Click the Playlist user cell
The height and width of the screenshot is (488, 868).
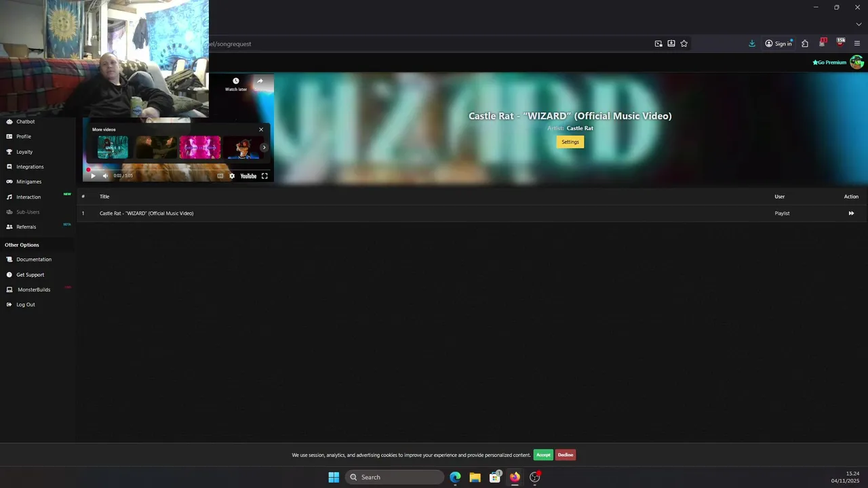pyautogui.click(x=782, y=213)
